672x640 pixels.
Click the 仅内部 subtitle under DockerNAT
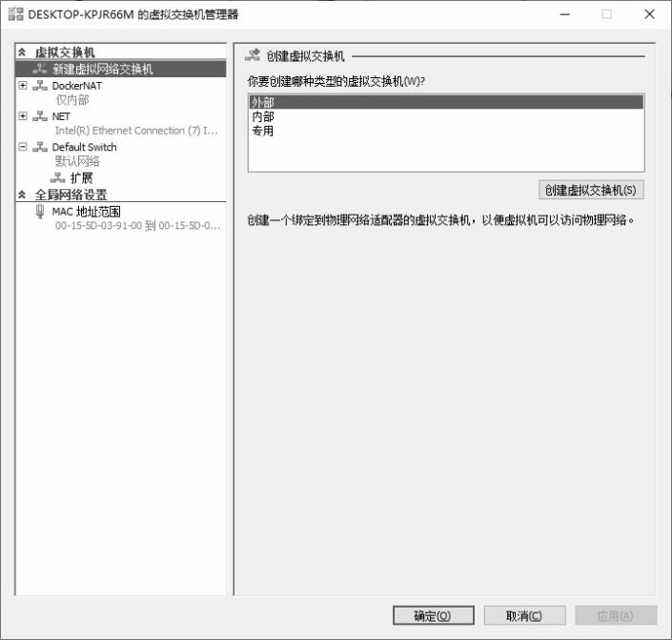click(x=72, y=100)
